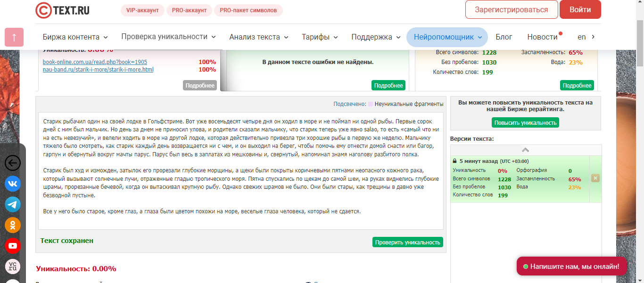
Task: Open the Odnoklassniki social link
Action: pyautogui.click(x=13, y=225)
